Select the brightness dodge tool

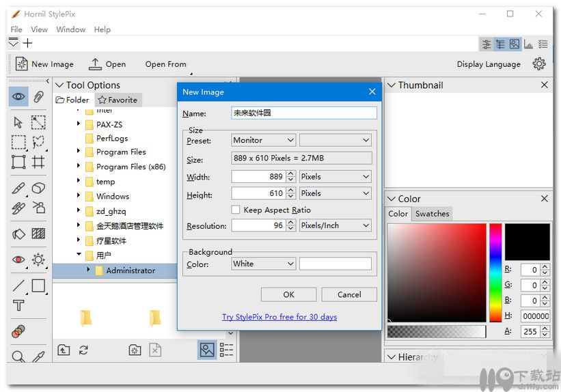pos(38,260)
